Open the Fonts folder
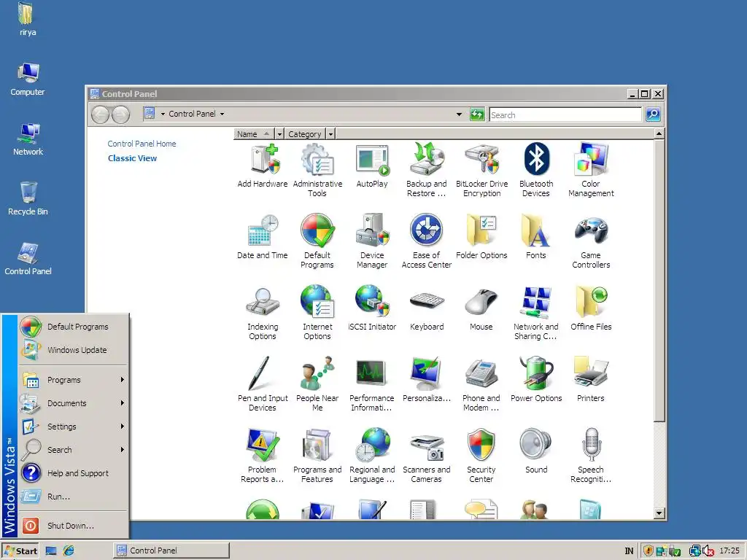Image resolution: width=747 pixels, height=560 pixels. pos(536,237)
